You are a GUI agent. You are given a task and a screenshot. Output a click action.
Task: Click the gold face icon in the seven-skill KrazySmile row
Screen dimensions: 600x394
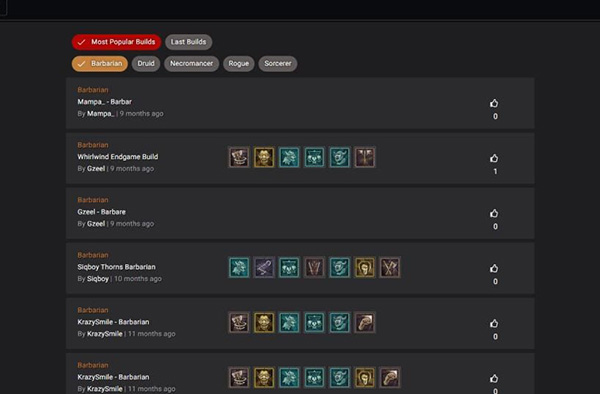point(365,378)
